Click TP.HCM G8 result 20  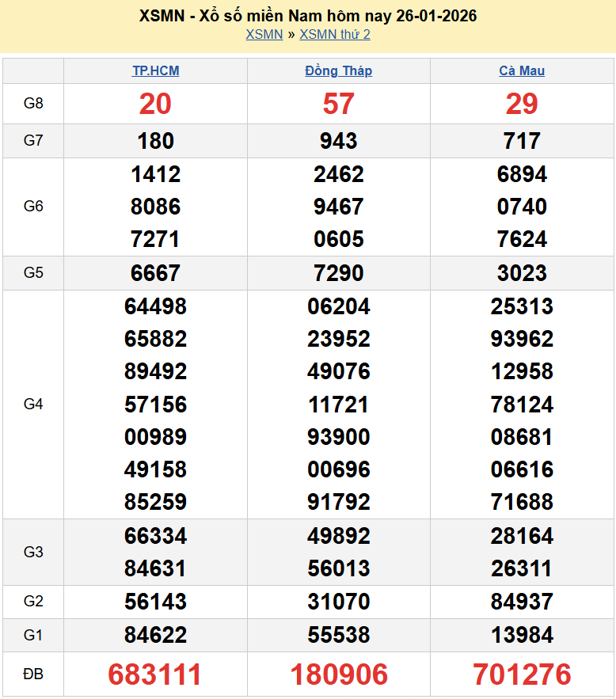155,104
